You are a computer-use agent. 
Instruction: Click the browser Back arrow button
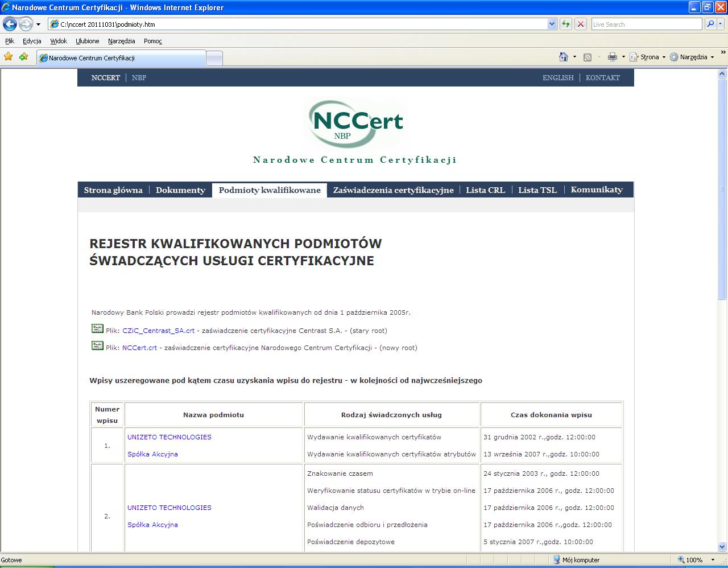[10, 24]
